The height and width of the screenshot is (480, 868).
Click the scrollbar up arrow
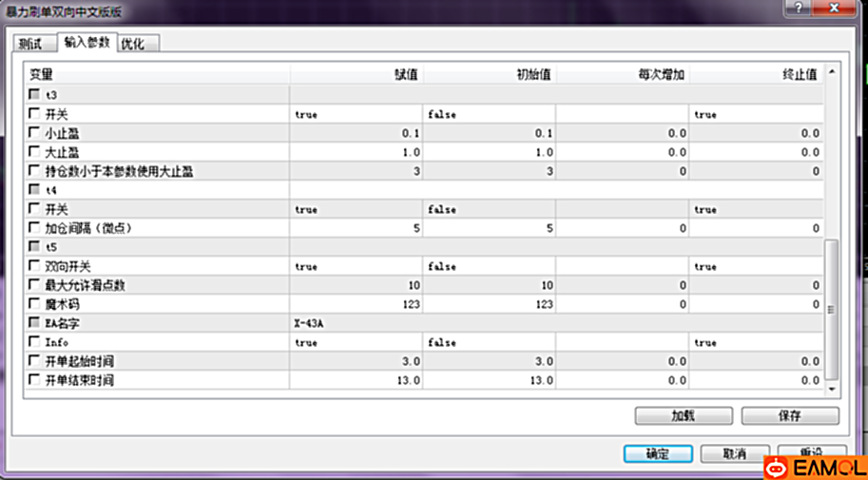832,72
